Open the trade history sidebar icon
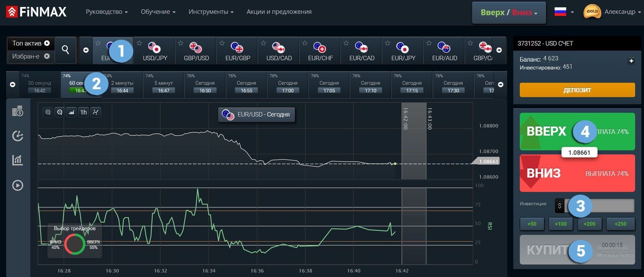This screenshot has width=644, height=277. tap(17, 135)
